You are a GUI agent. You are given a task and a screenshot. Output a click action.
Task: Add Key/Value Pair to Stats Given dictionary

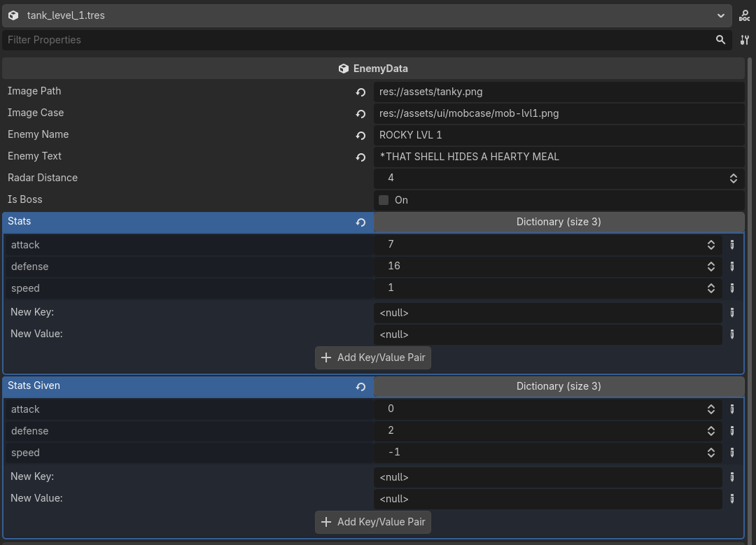pyautogui.click(x=373, y=523)
